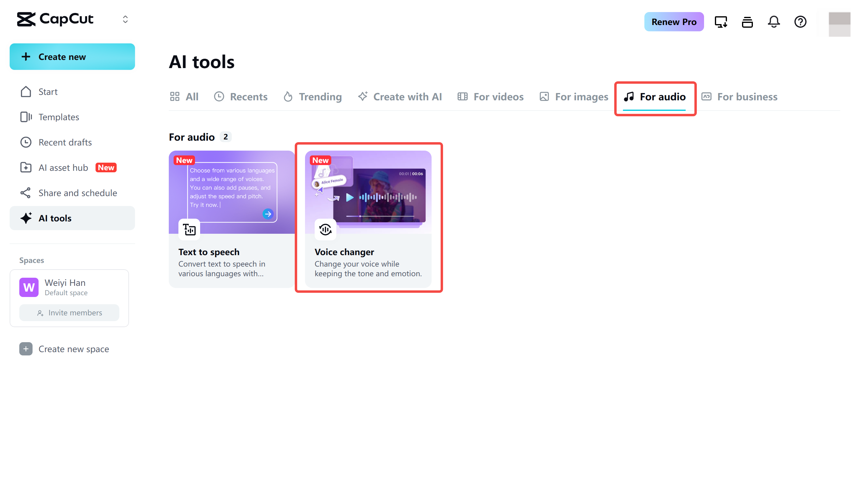Viewport: 868px width, 497px height.
Task: Open Recent drafts in the sidebar
Action: pos(65,142)
